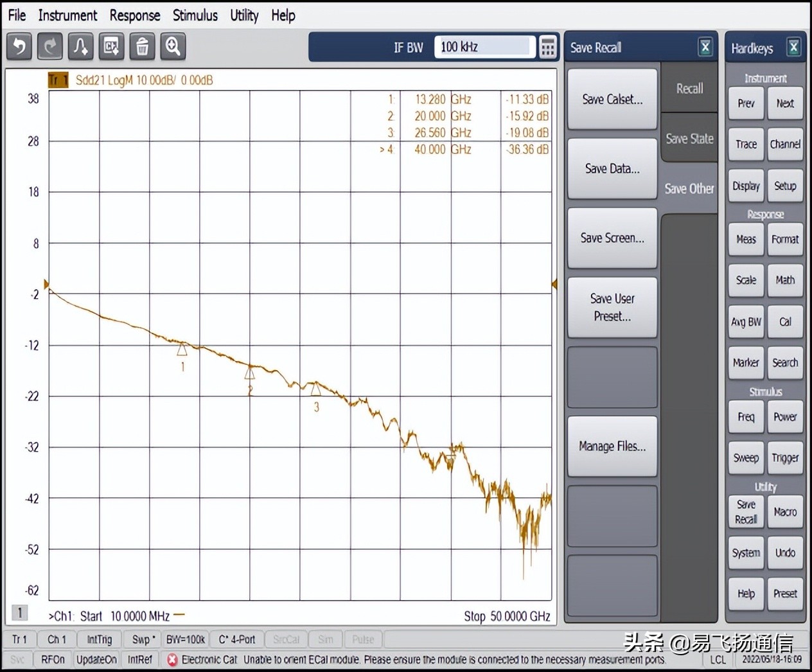This screenshot has height=672, width=812.
Task: Click the Tr 1 trace label badge
Action: tap(58, 80)
